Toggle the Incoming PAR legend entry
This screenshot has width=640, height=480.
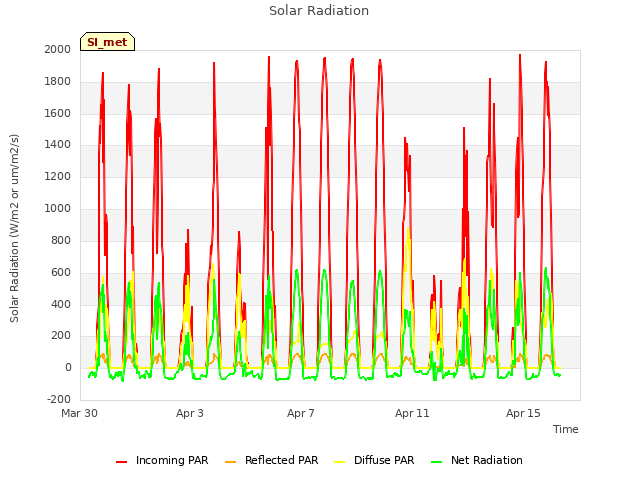pos(162,460)
